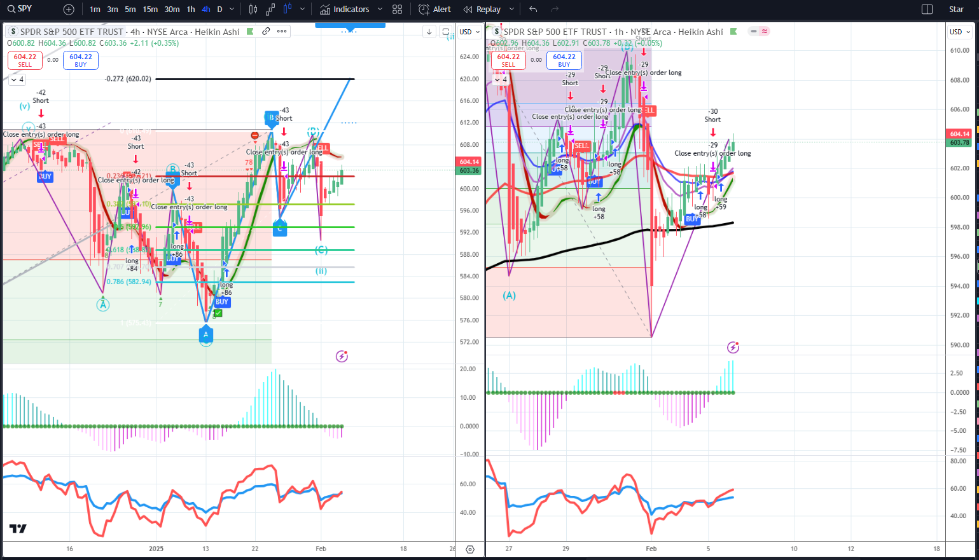Collapse the indicator legend on 1h chart

(x=501, y=79)
